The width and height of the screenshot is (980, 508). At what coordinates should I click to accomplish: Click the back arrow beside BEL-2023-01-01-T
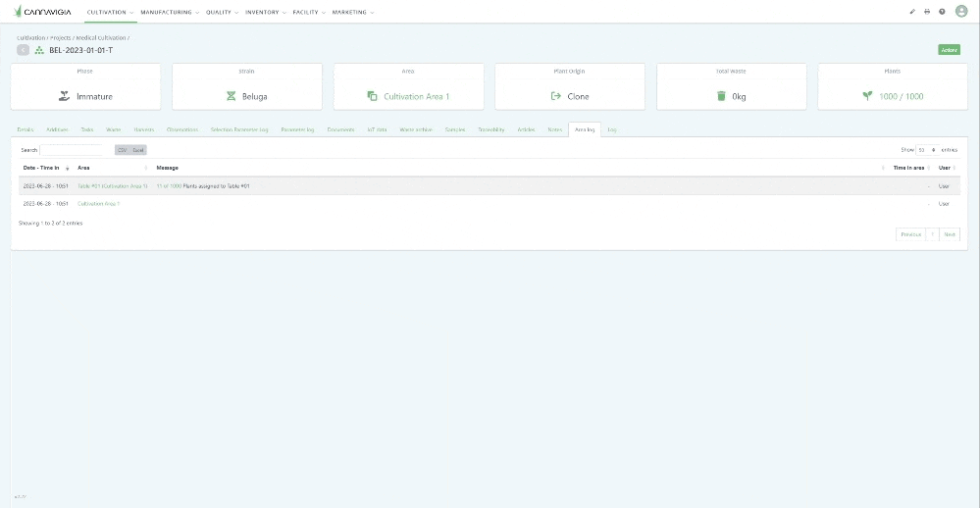tap(23, 50)
